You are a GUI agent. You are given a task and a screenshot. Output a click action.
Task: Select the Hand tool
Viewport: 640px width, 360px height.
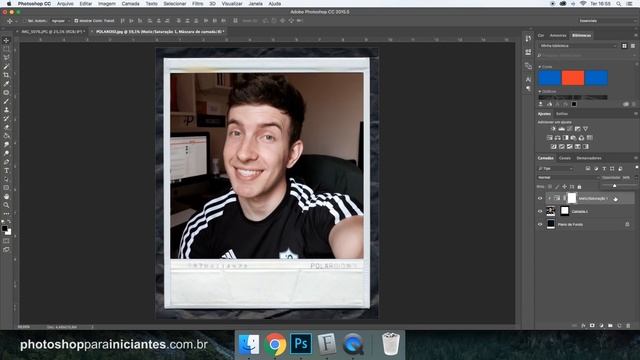click(6, 196)
